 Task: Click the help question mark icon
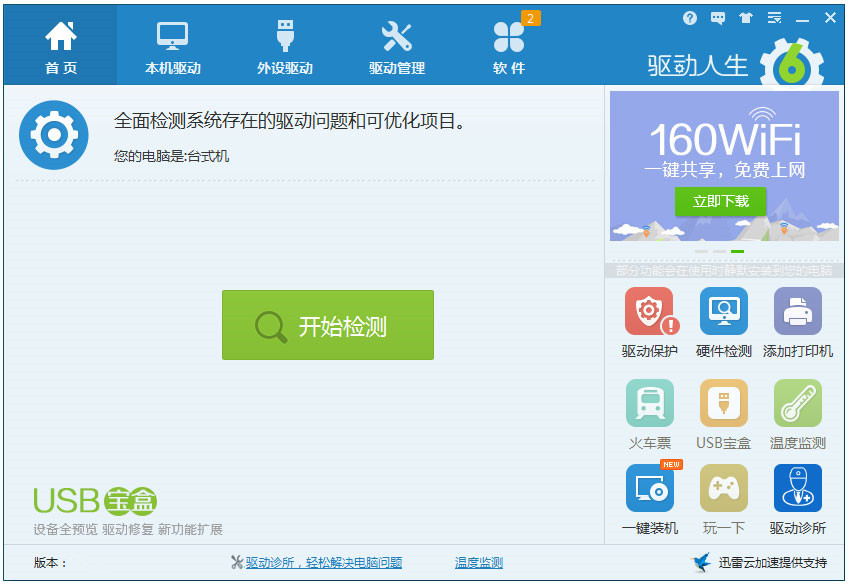click(689, 17)
